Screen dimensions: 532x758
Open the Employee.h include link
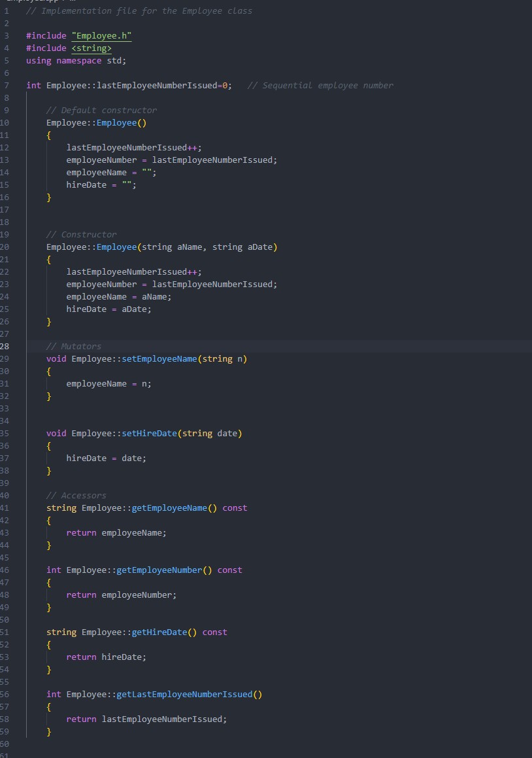[101, 35]
